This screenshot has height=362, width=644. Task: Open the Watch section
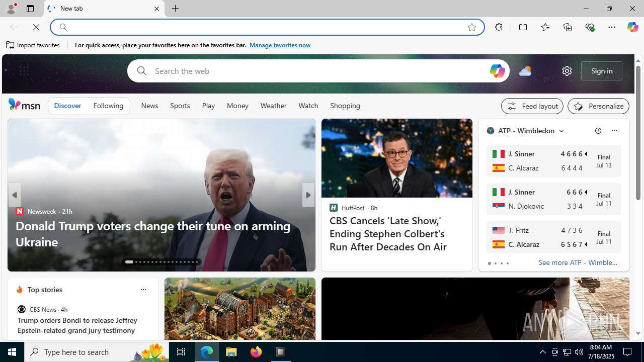(308, 106)
